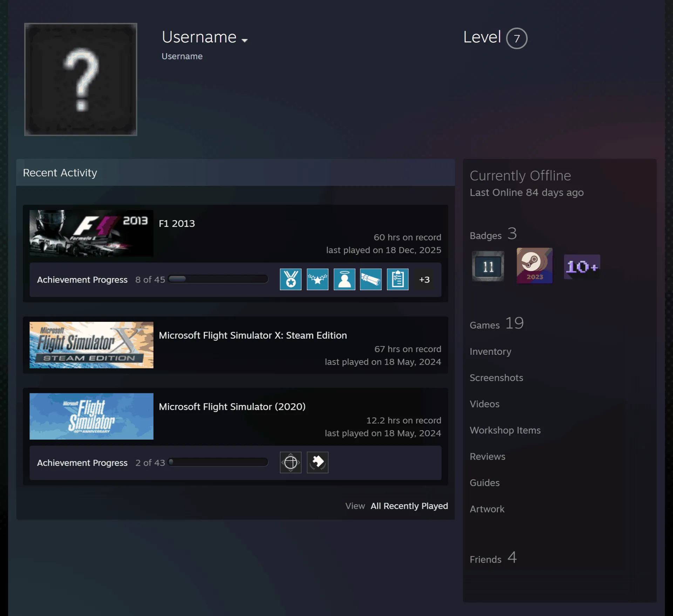Click the globe crosshair achievement for Flight Simulator 2020
Screen dimensions: 673x616
[291, 462]
